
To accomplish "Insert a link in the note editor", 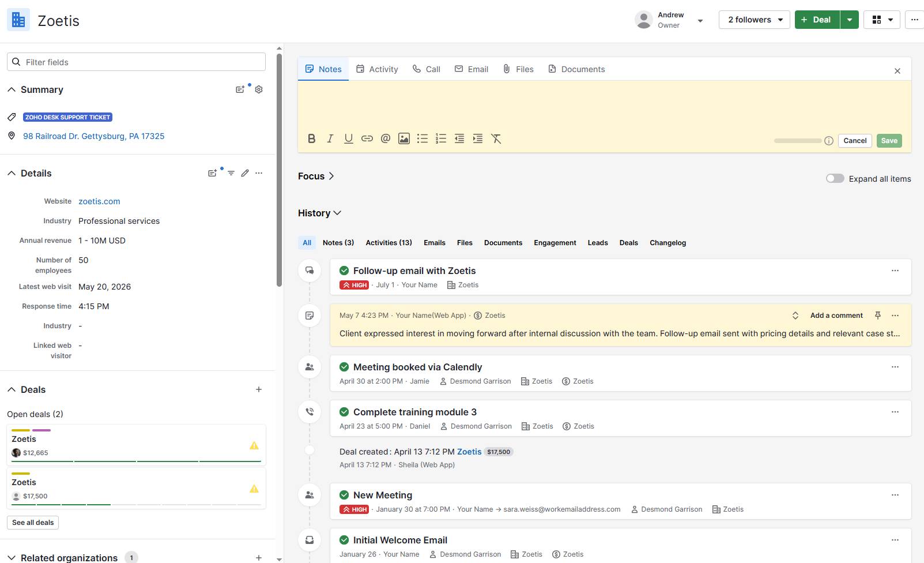I will [x=367, y=138].
